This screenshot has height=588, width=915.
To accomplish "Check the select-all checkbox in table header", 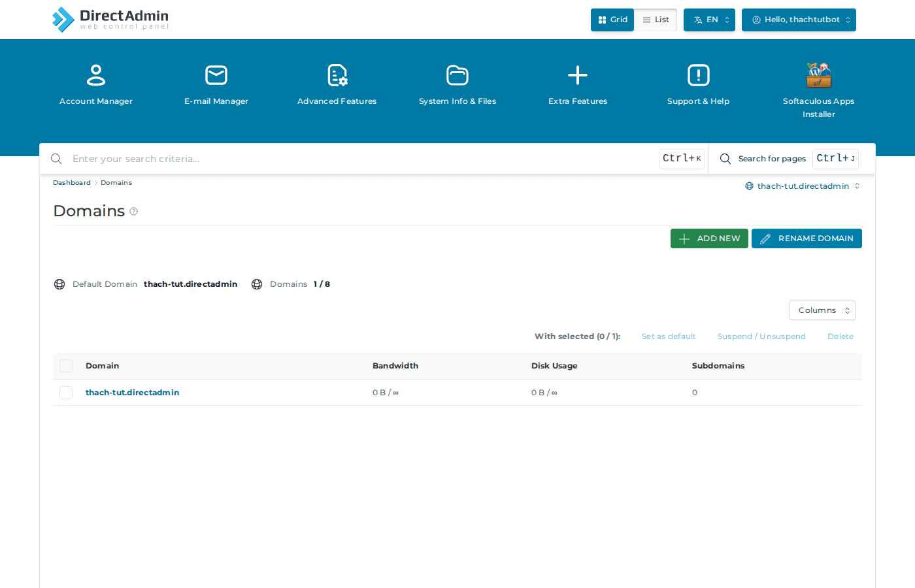I will pos(66,366).
